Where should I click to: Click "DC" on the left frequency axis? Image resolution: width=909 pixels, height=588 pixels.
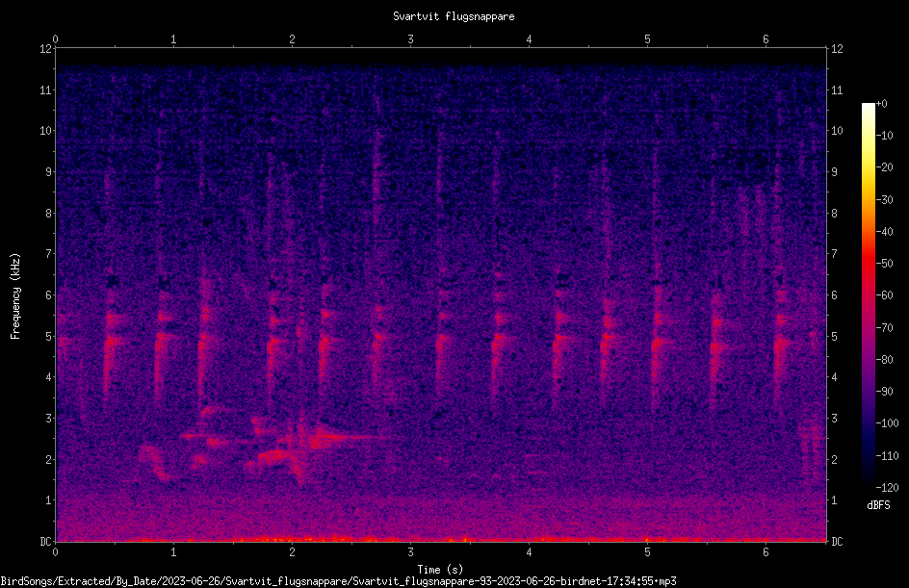click(x=45, y=541)
